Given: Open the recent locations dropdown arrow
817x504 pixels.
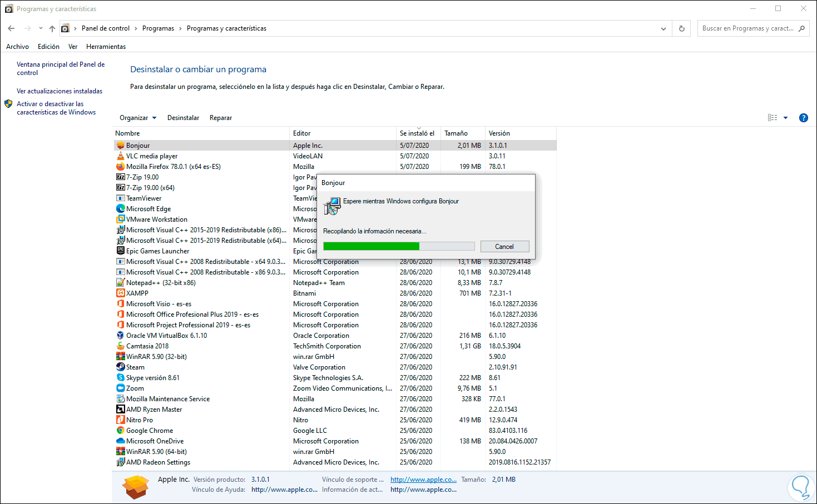Looking at the screenshot, I should tap(41, 28).
